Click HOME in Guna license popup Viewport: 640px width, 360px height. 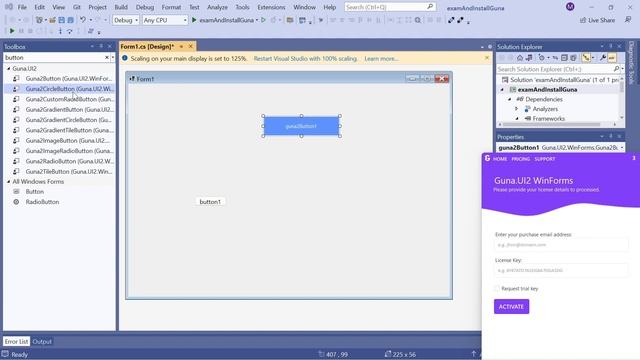coord(500,159)
